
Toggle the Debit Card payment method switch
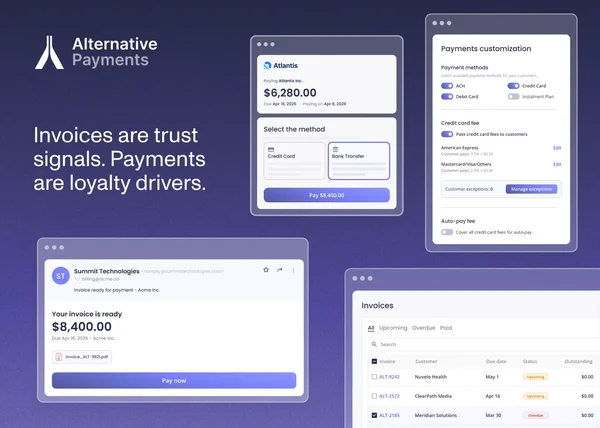[447, 96]
